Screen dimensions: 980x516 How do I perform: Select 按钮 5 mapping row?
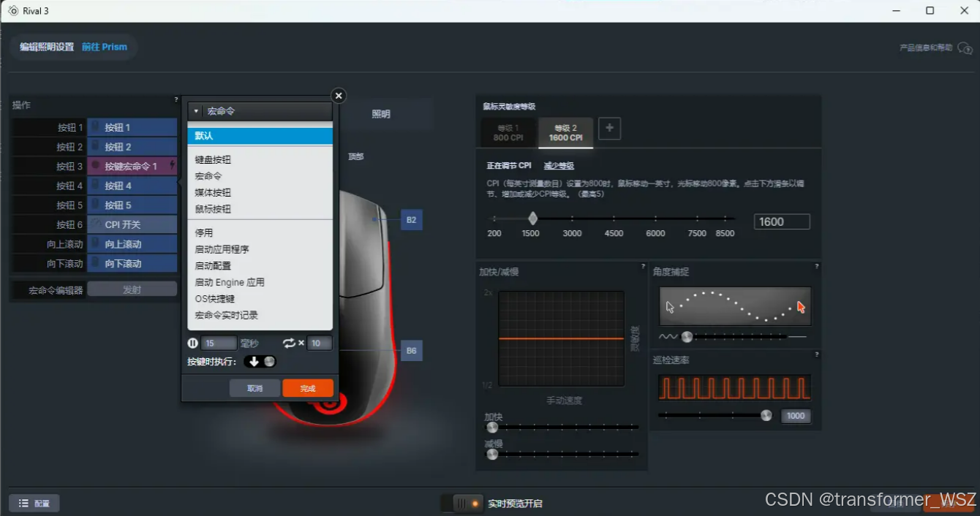coord(132,205)
